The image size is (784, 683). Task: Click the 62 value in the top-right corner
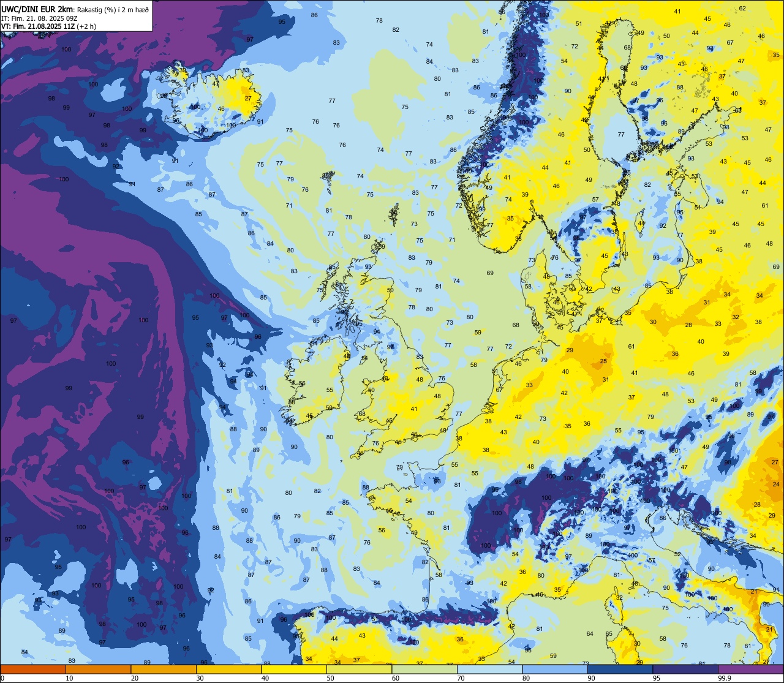coord(742,9)
